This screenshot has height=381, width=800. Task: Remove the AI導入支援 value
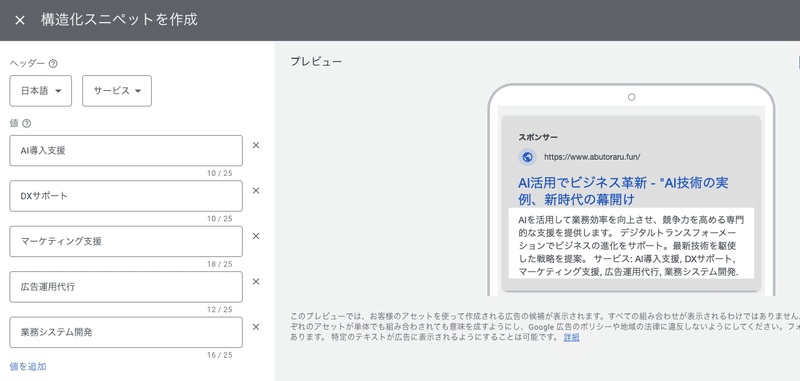pos(256,145)
